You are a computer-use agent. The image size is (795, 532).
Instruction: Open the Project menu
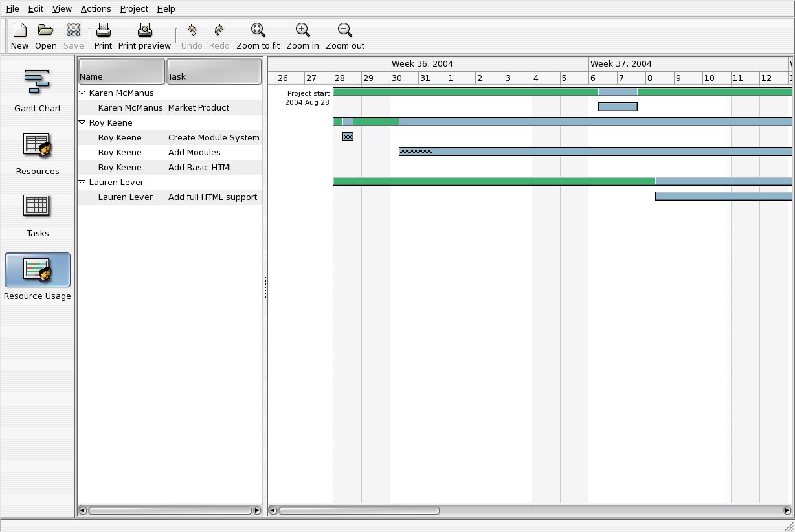click(x=134, y=8)
